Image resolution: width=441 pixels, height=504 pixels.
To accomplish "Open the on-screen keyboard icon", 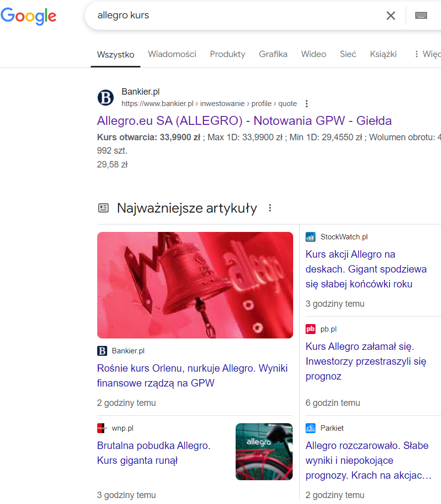I will coord(421,15).
